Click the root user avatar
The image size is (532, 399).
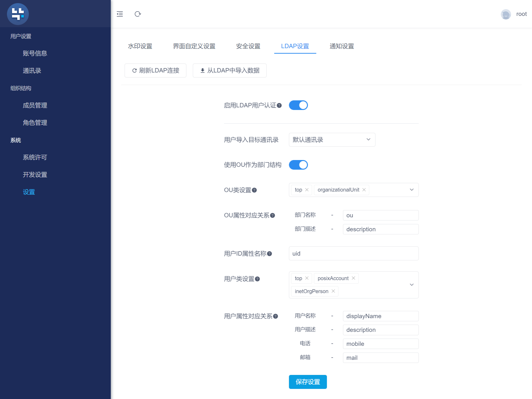[x=506, y=14]
